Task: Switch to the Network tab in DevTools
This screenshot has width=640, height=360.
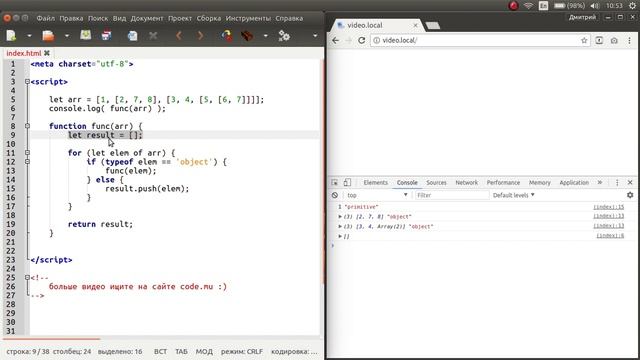Action: tap(467, 182)
